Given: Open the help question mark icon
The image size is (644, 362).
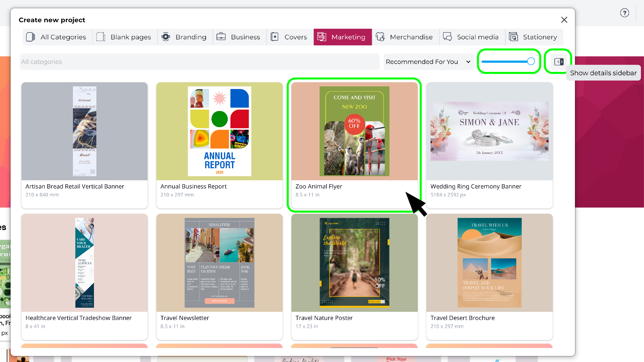Looking at the screenshot, I should (624, 13).
